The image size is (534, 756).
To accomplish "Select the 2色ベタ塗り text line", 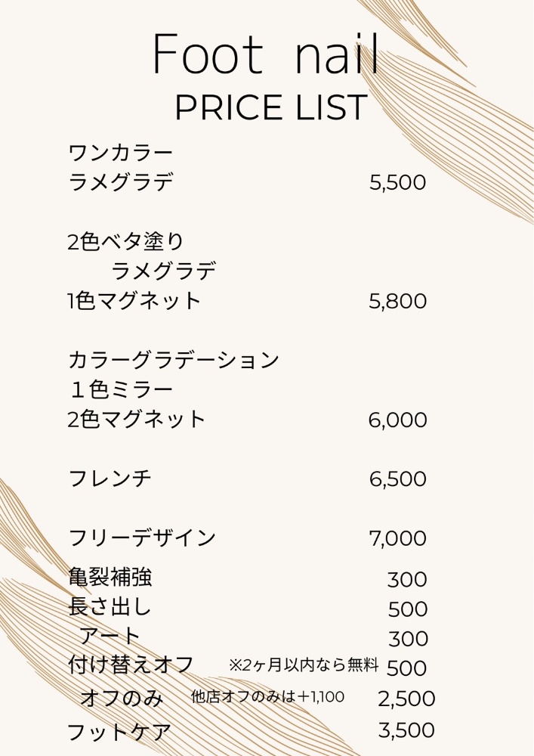I will click(x=125, y=242).
